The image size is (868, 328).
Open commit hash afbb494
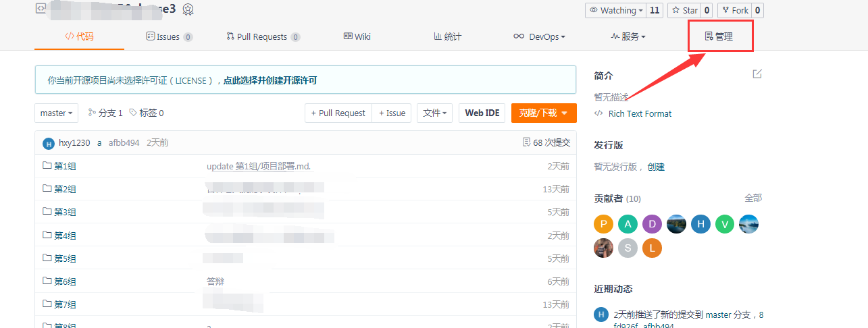click(x=124, y=142)
